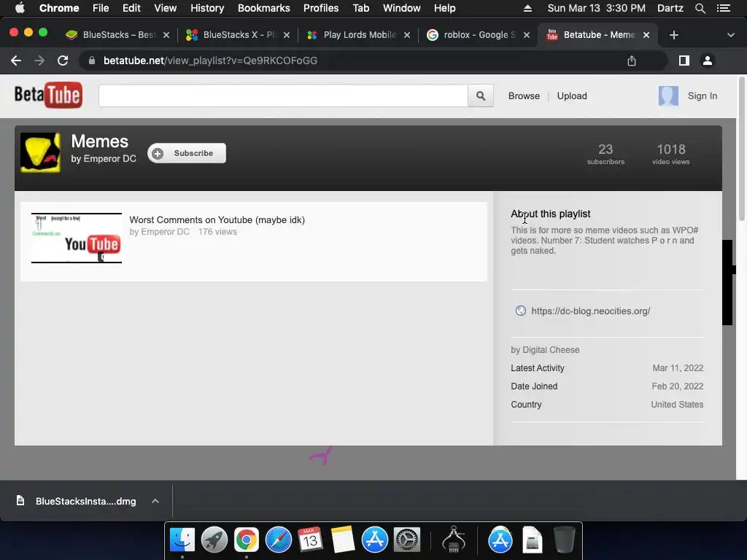
Task: Switch to the roblox - Google Search tab
Action: click(479, 35)
